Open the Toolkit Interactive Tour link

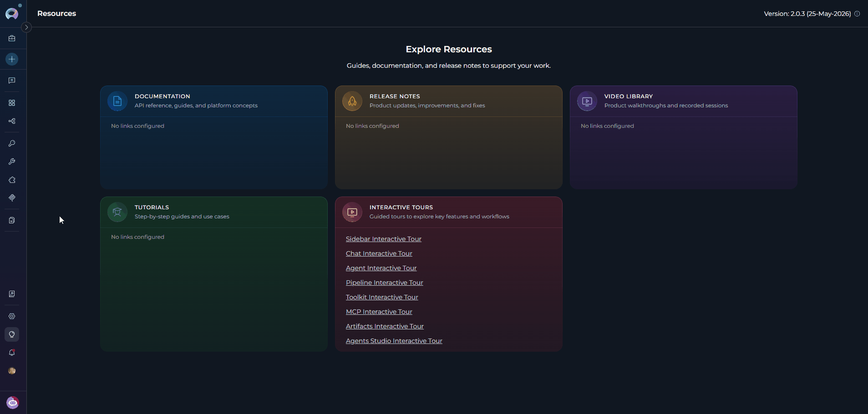382,297
